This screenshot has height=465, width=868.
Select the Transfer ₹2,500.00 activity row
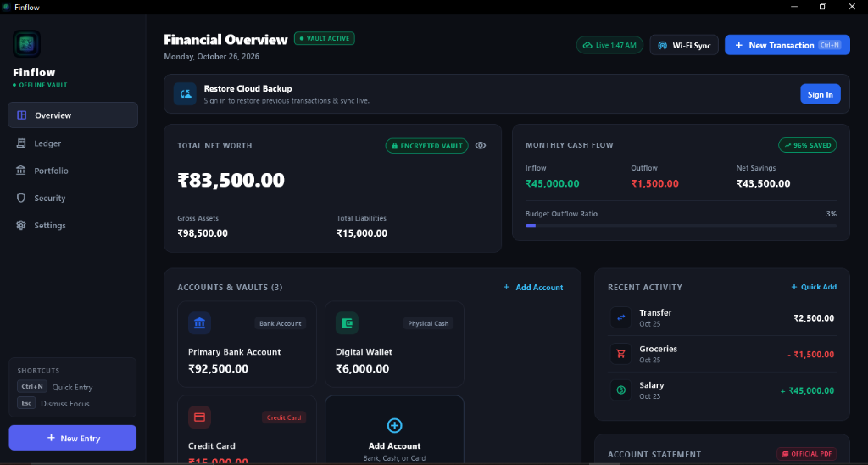coord(722,317)
